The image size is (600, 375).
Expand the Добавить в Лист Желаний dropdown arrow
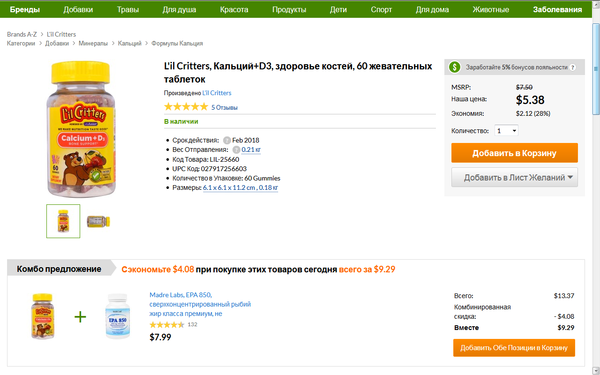click(x=570, y=177)
